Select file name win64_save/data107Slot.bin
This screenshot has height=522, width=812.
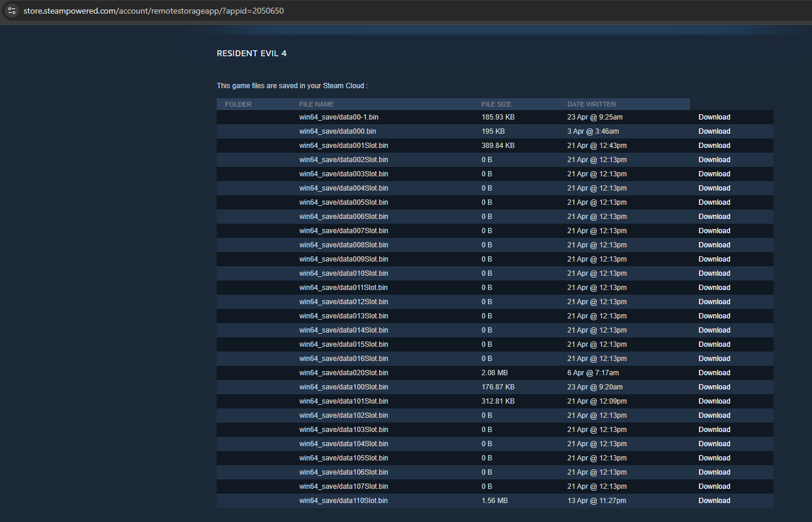(x=344, y=486)
